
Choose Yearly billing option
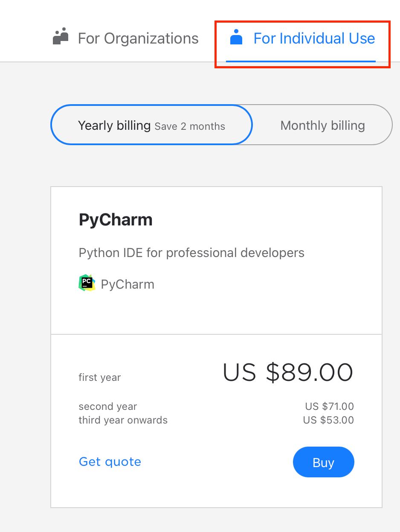114,126
